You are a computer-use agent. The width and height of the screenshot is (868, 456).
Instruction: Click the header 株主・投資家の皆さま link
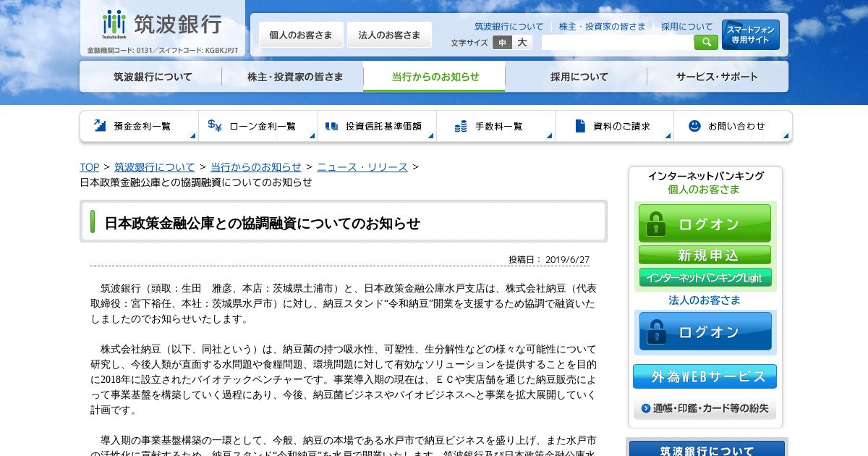point(602,27)
